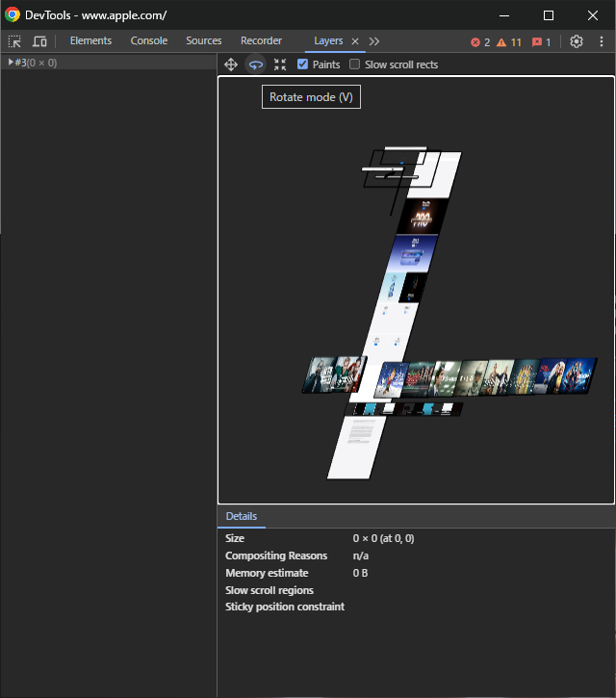The width and height of the screenshot is (616, 698).
Task: Activate the inspect element picker icon
Action: [x=14, y=41]
